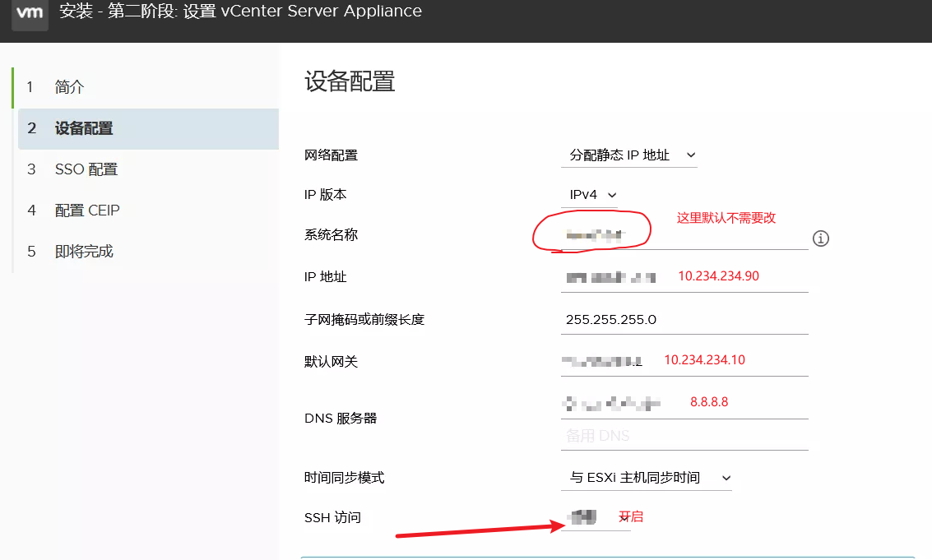Go to step 1 简介

click(69, 87)
